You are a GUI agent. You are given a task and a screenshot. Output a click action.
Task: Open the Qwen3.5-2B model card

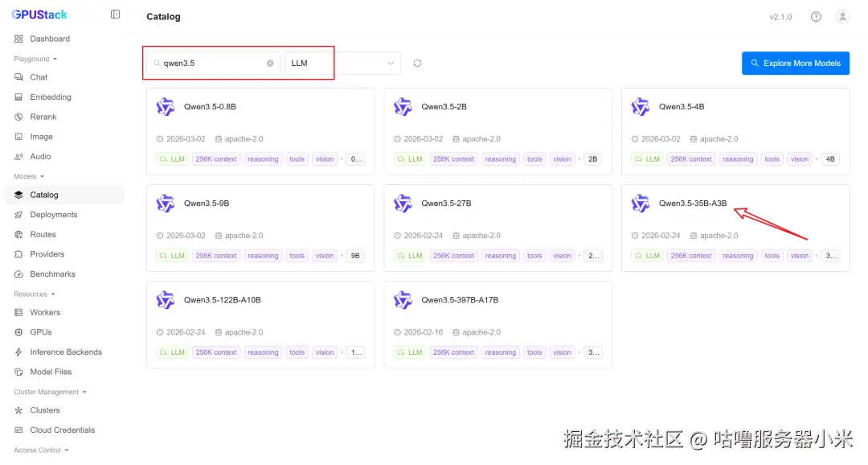497,131
